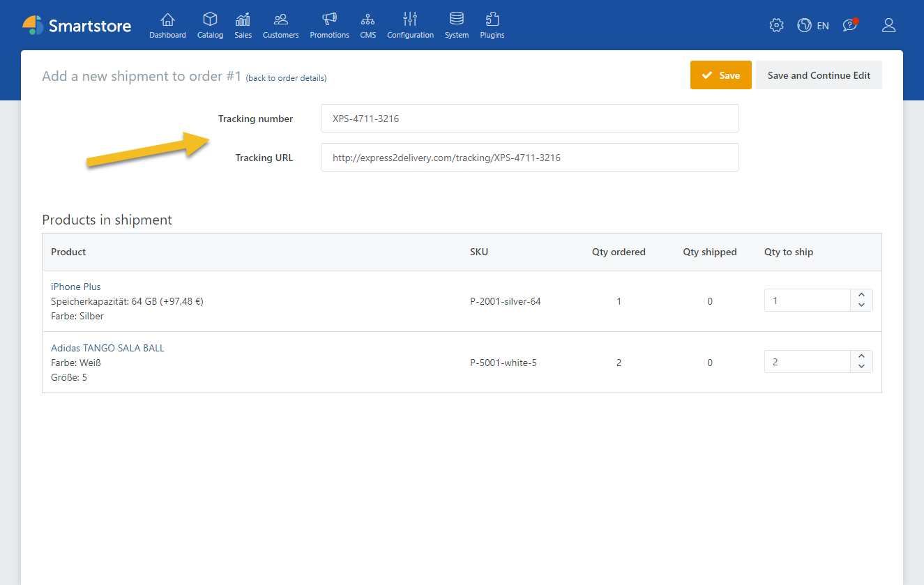Open the Plugins puzzle icon
The width and height of the screenshot is (924, 585).
492,20
